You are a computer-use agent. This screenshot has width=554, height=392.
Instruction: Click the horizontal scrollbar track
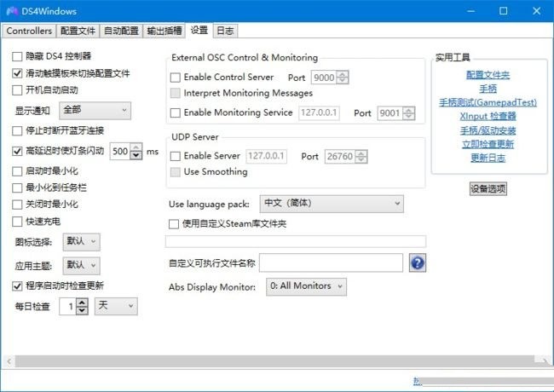click(x=275, y=361)
